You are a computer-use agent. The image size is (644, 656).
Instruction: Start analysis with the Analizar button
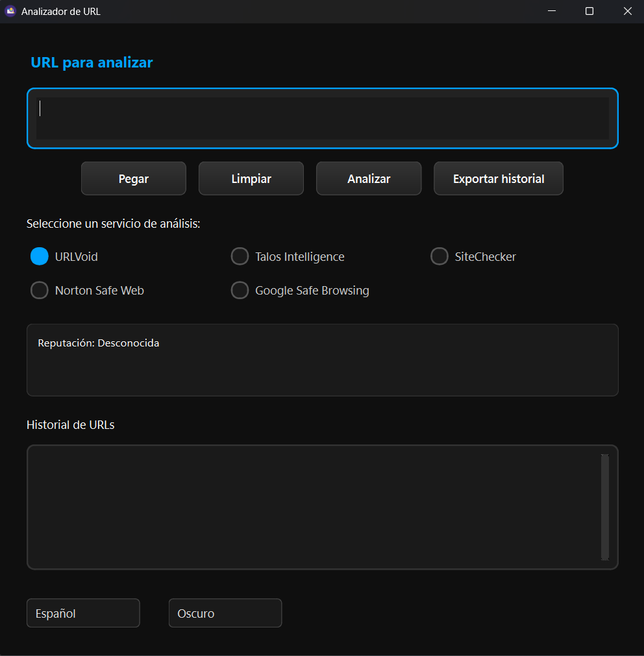coord(369,178)
